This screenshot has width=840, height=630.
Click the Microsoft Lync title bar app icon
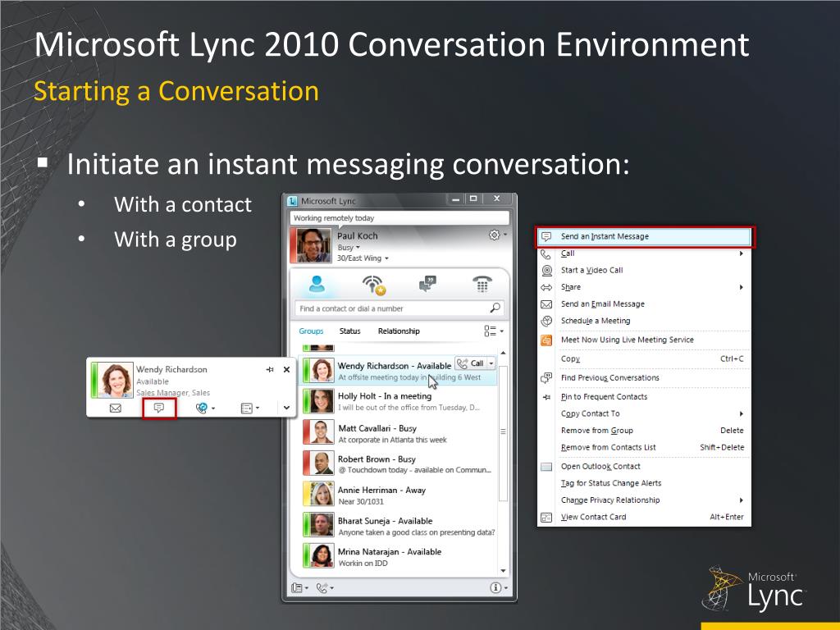click(293, 201)
